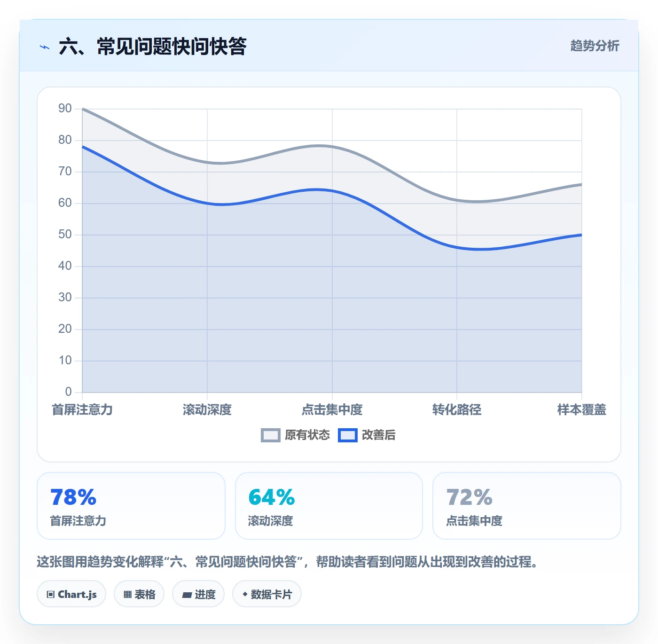The height and width of the screenshot is (644, 658).
Task: Click the 50 y-axis tick label
Action: (x=65, y=235)
